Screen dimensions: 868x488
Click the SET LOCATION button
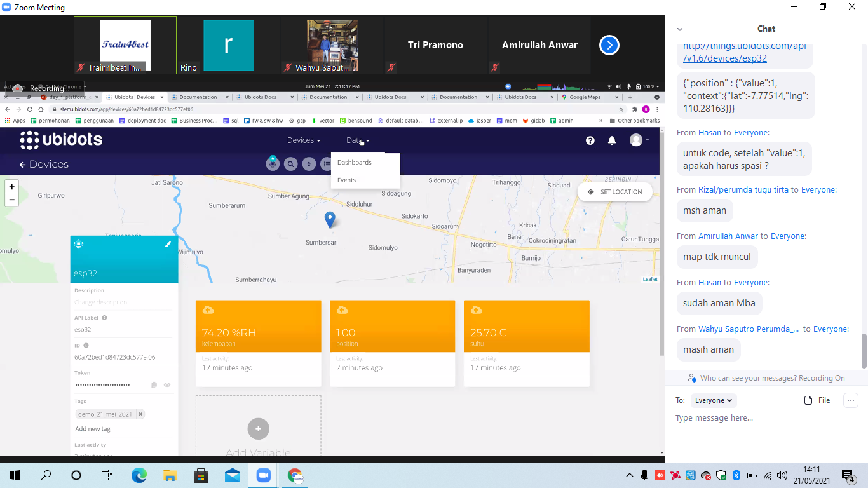point(614,192)
